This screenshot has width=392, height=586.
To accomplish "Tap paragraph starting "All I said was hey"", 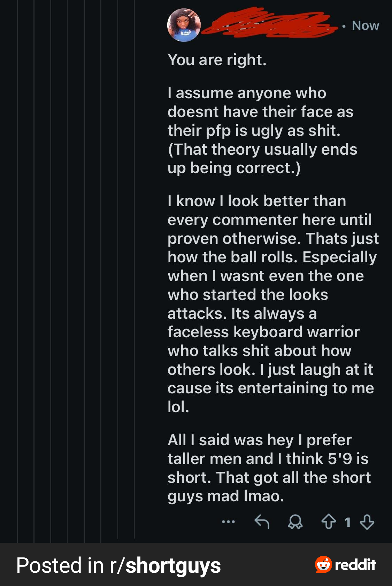I will click(269, 468).
